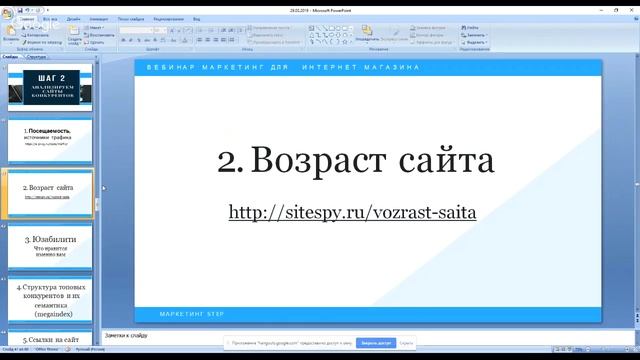Open the round Office button menu
Screen dimensions: 640x360
7,13
